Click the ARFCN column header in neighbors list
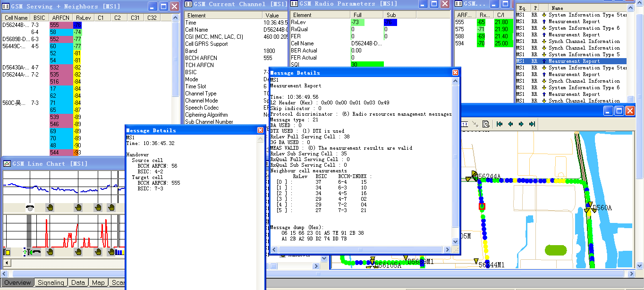Screen dimensions: 644x290 click(x=61, y=17)
